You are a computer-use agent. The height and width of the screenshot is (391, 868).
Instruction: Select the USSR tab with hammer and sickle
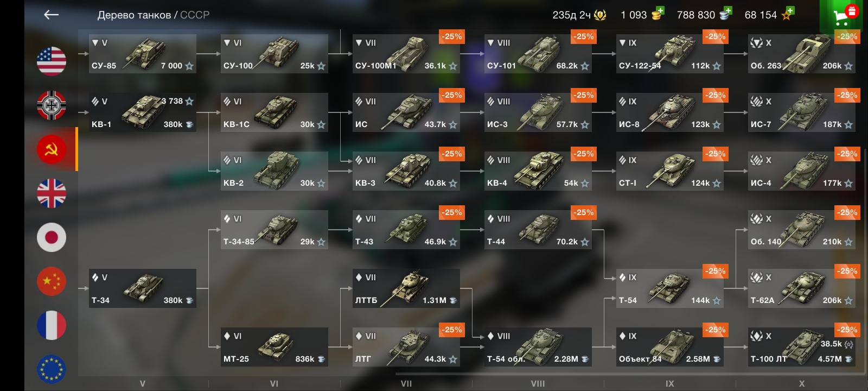(52, 149)
